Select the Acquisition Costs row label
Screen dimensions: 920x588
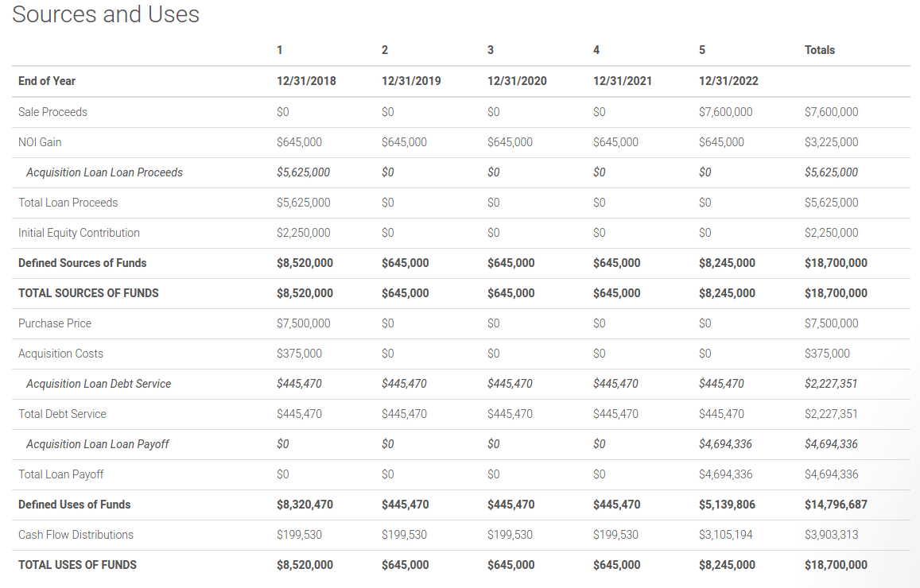(x=60, y=354)
